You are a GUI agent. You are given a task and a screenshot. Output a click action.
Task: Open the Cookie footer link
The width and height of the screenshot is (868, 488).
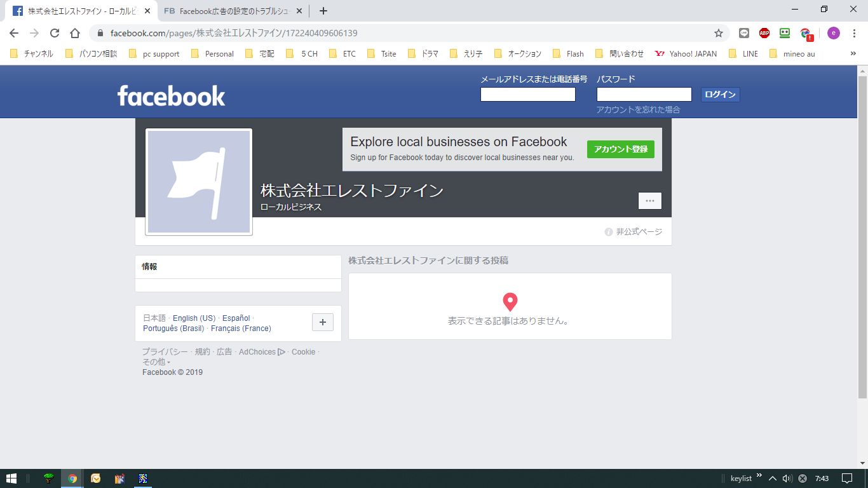303,352
